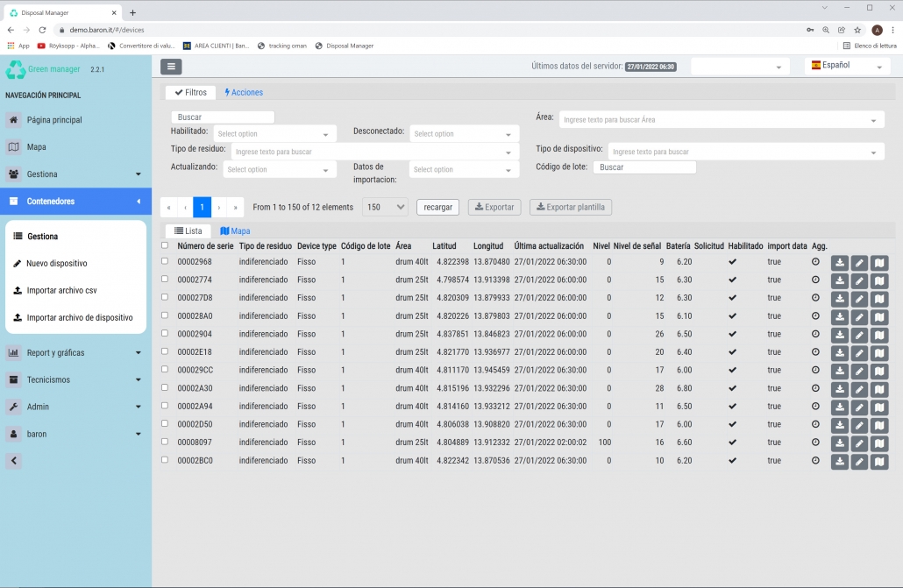Expand the Tecnicismos sidebar menu
This screenshot has height=588, width=903.
(x=75, y=379)
